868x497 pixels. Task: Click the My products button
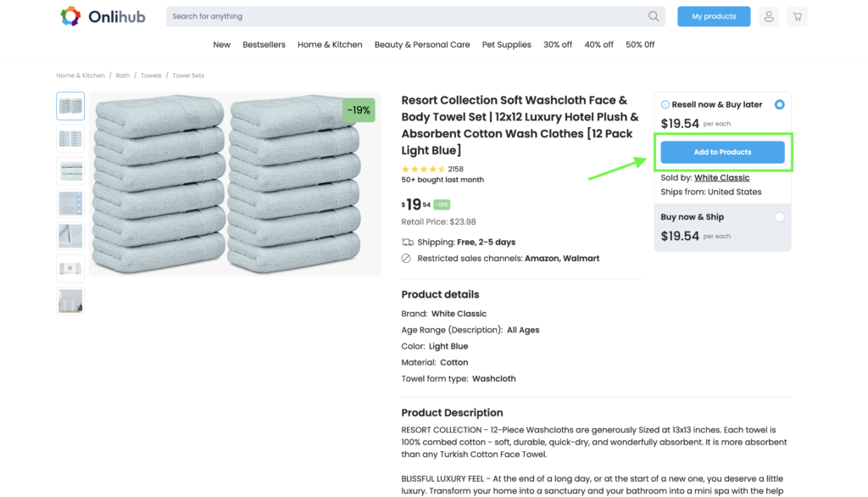coord(714,16)
